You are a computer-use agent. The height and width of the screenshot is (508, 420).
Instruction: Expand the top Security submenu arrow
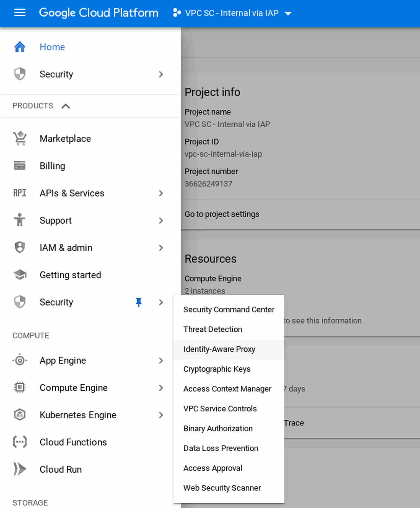(x=161, y=74)
